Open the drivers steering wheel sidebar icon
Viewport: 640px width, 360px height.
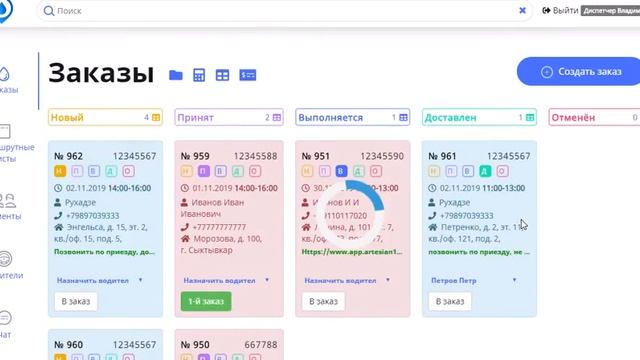[5, 259]
